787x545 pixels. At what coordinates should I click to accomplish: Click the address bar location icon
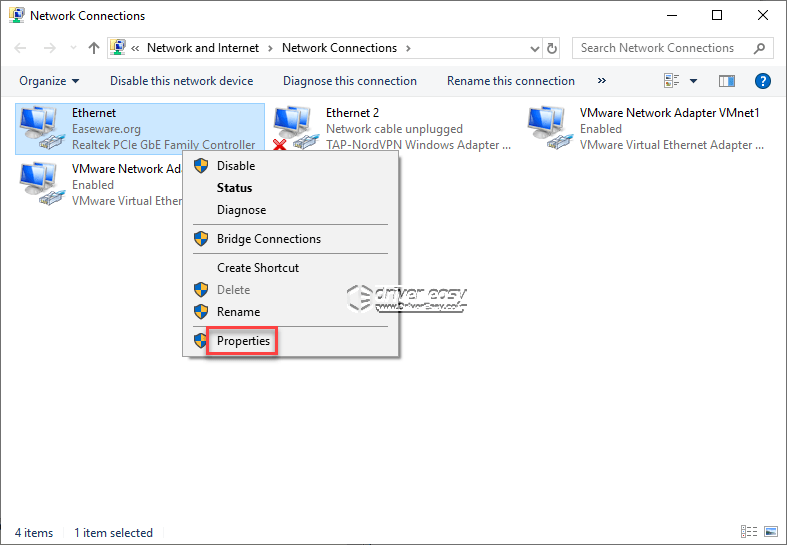118,47
